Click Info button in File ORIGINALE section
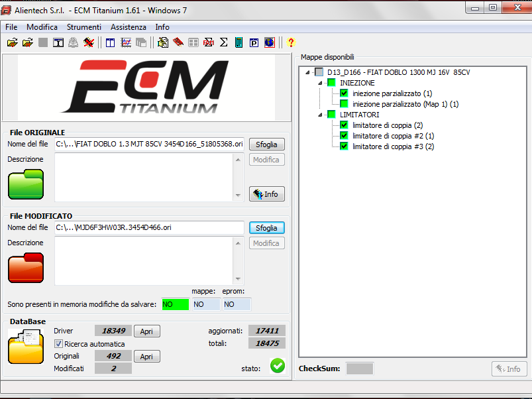 click(267, 194)
